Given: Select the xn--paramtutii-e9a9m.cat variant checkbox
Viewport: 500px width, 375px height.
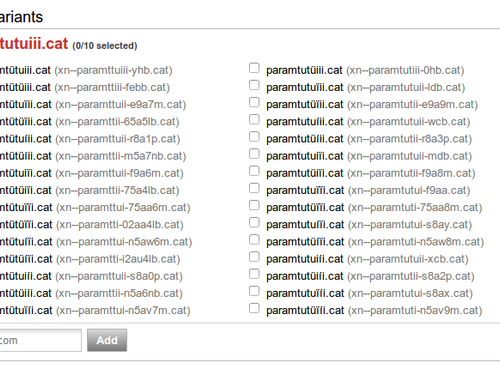Looking at the screenshot, I should (254, 102).
